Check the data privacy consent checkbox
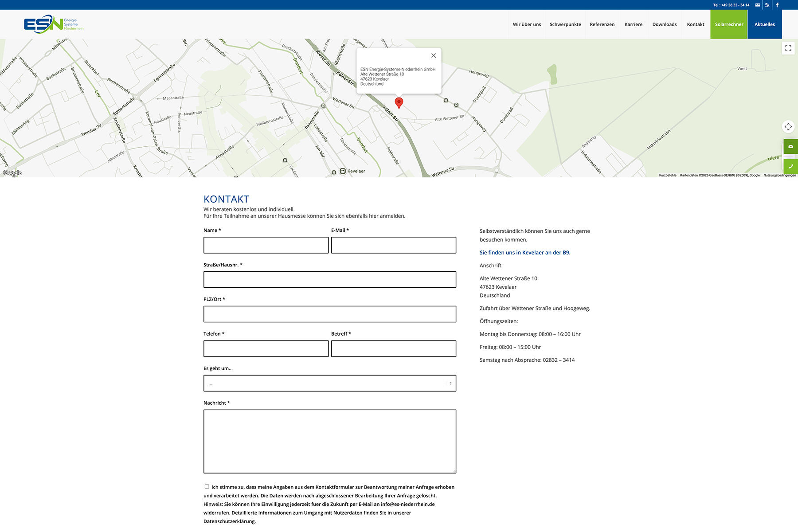798x532 pixels. click(x=206, y=486)
